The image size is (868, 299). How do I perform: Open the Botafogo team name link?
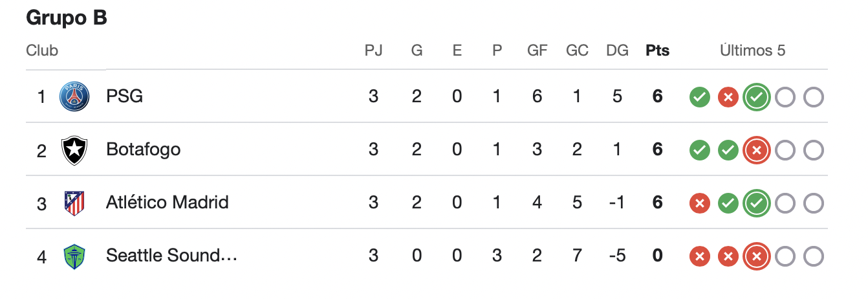pyautogui.click(x=143, y=149)
